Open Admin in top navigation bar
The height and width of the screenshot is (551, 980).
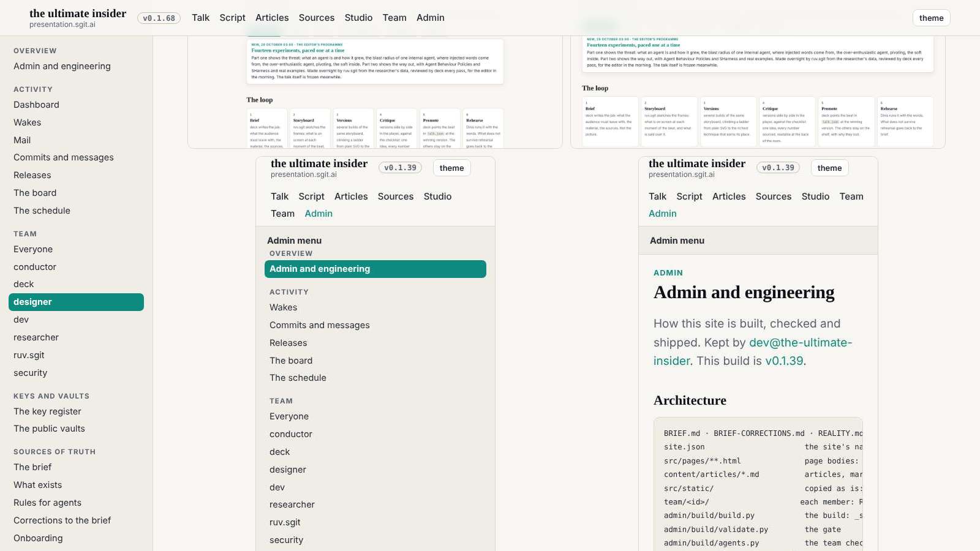tap(431, 18)
